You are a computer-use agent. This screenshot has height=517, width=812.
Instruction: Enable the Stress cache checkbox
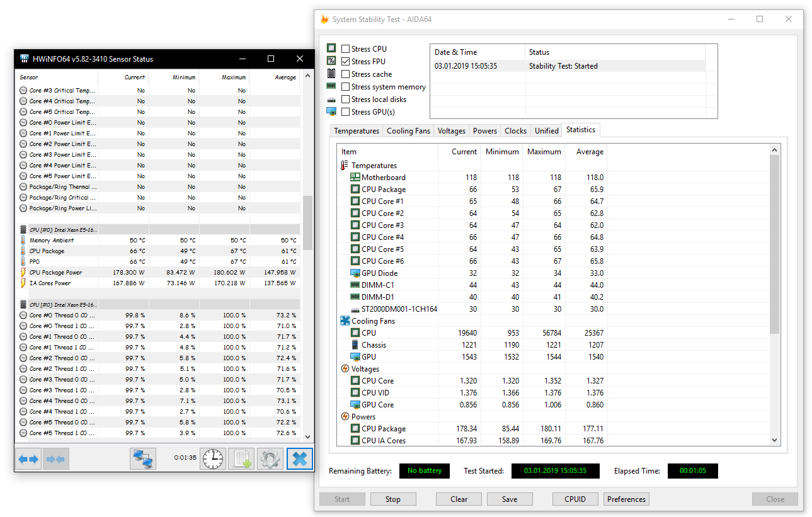[x=345, y=74]
